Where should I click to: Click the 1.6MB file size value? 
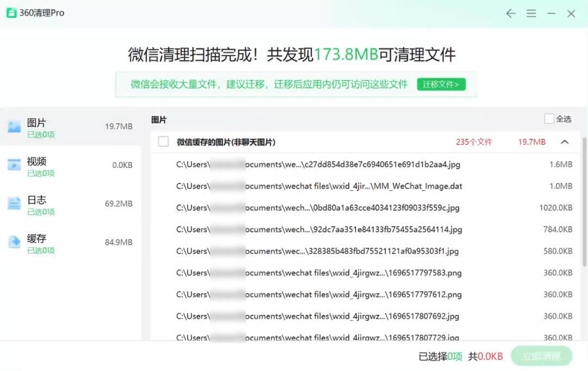pos(561,165)
